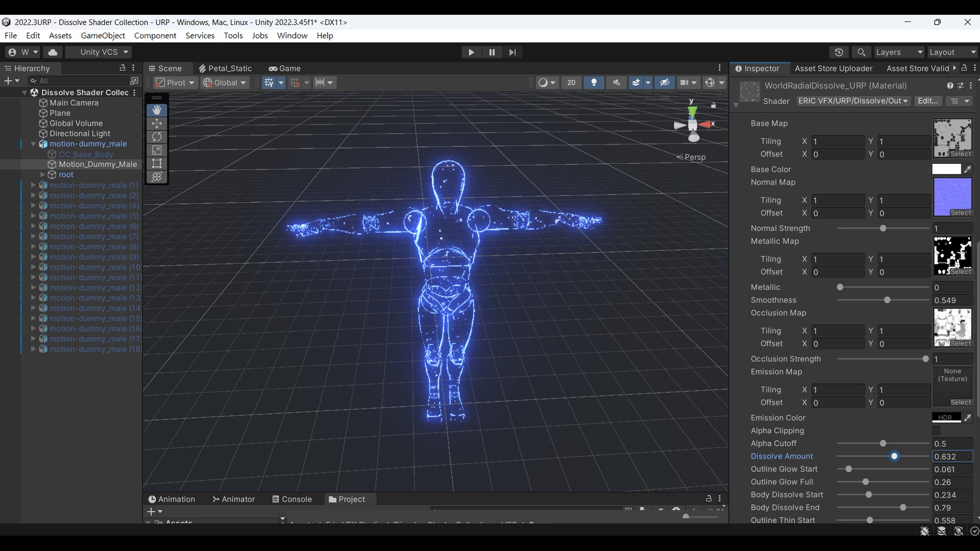Enable the Alpha Clipping checkbox
Image resolution: width=980 pixels, height=551 pixels.
click(x=936, y=431)
